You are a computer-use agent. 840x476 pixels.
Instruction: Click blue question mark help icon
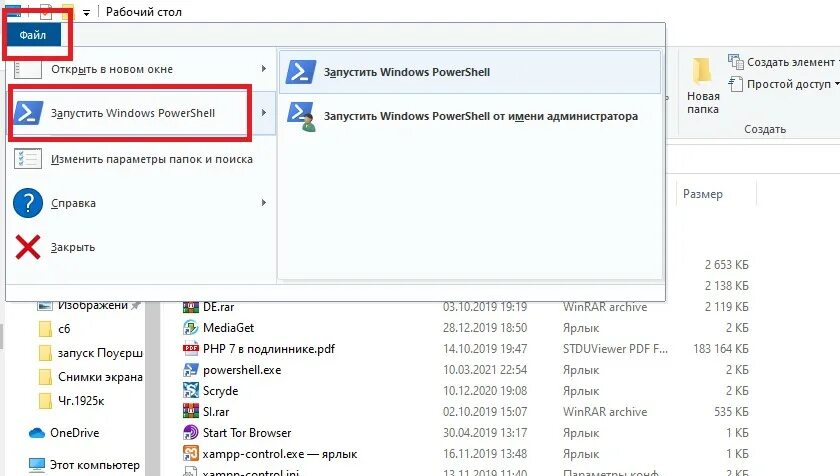pyautogui.click(x=28, y=203)
